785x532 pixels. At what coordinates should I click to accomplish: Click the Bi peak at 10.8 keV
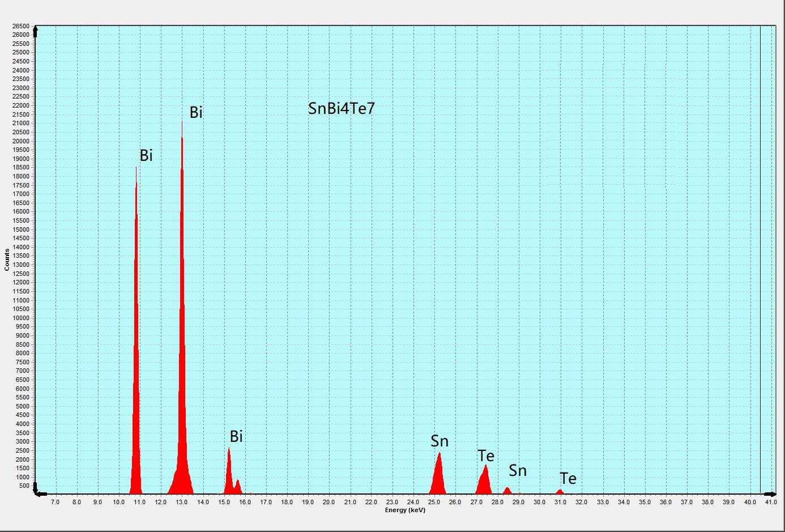(x=136, y=329)
